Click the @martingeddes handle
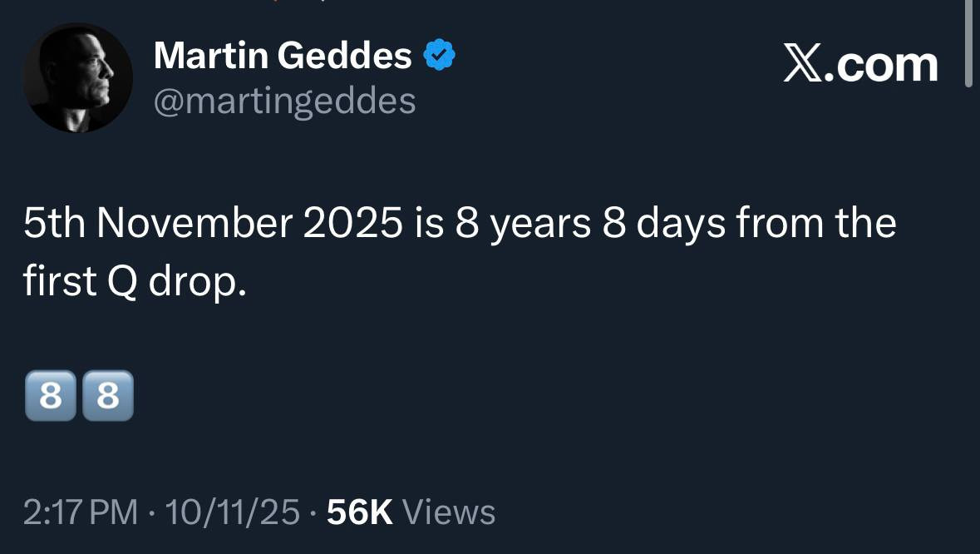 click(x=284, y=101)
